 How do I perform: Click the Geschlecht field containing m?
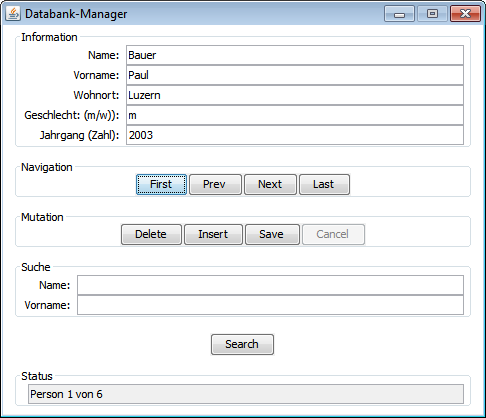(x=295, y=115)
